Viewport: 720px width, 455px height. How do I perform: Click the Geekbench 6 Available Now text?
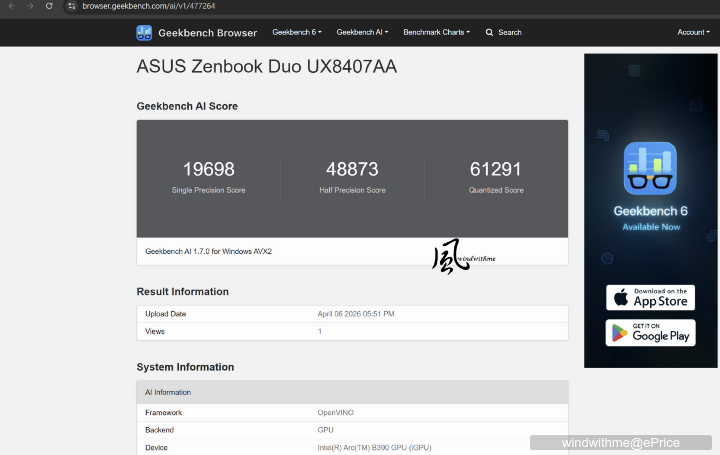point(651,218)
